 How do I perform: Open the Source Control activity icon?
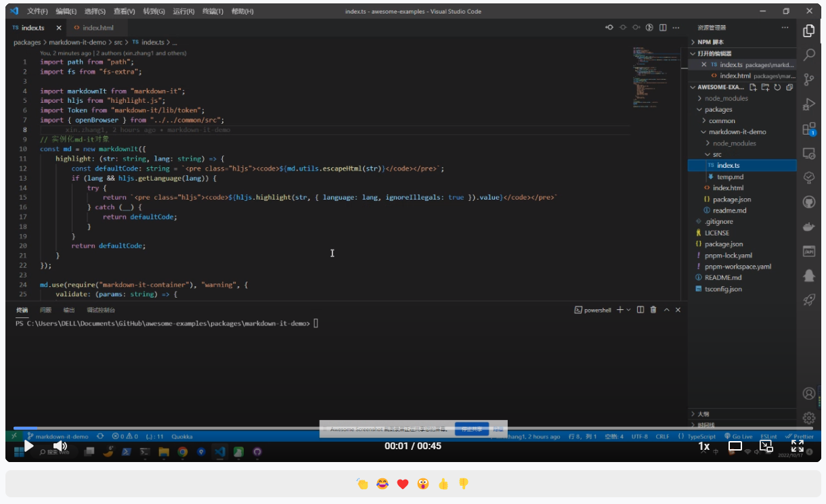(x=808, y=80)
